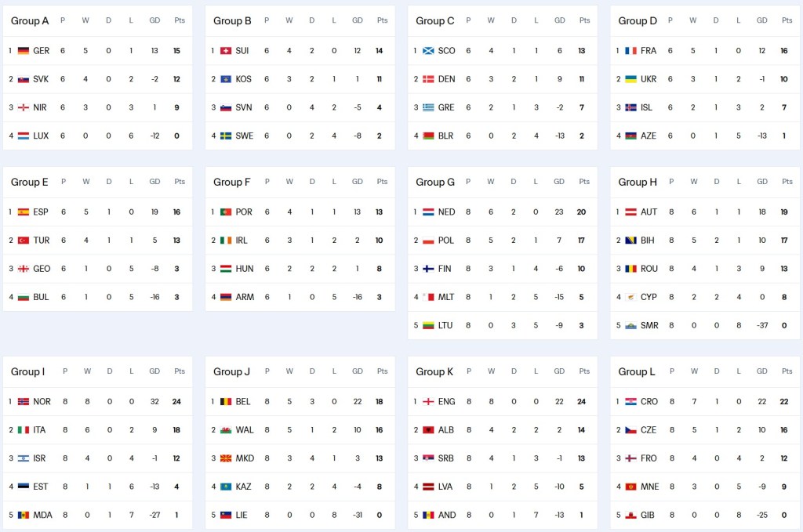Click the Netherlands flag in Group G
803x532 pixels.
(427, 212)
